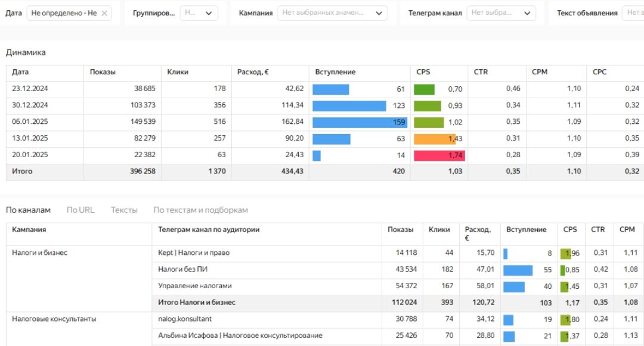Click the Вступление header in channels table
644x346 pixels.
526,229
